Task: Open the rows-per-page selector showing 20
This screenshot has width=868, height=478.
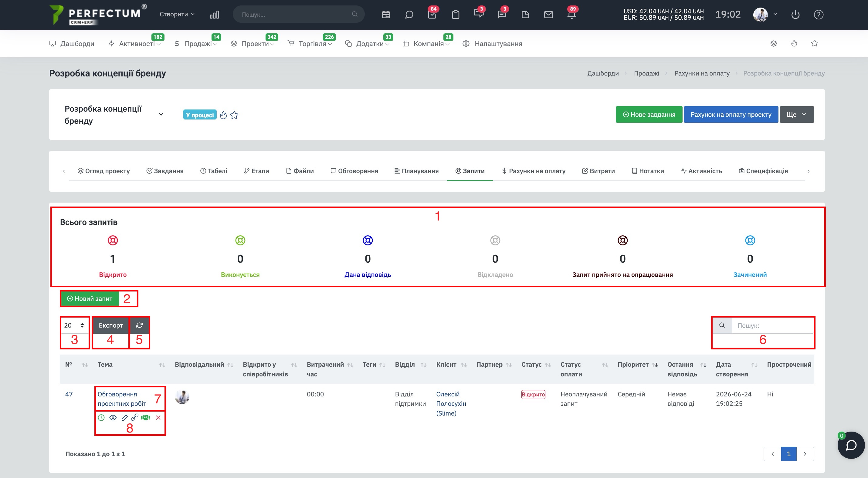Action: click(x=74, y=325)
